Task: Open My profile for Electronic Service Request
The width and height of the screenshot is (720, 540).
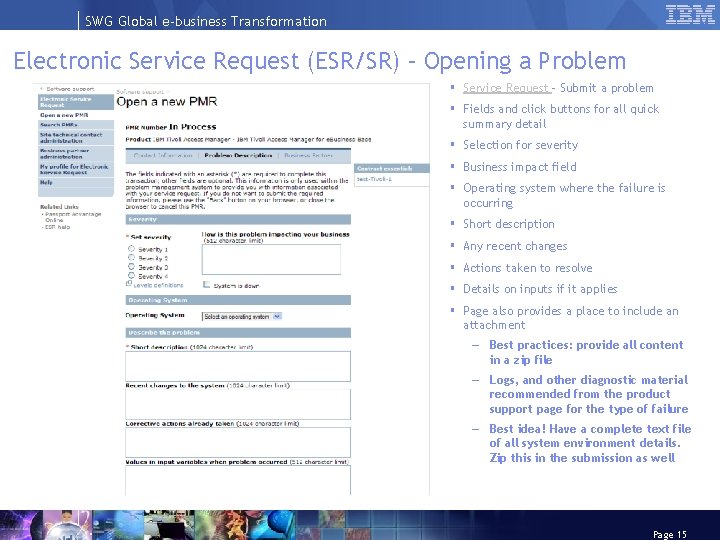Action: (76, 169)
